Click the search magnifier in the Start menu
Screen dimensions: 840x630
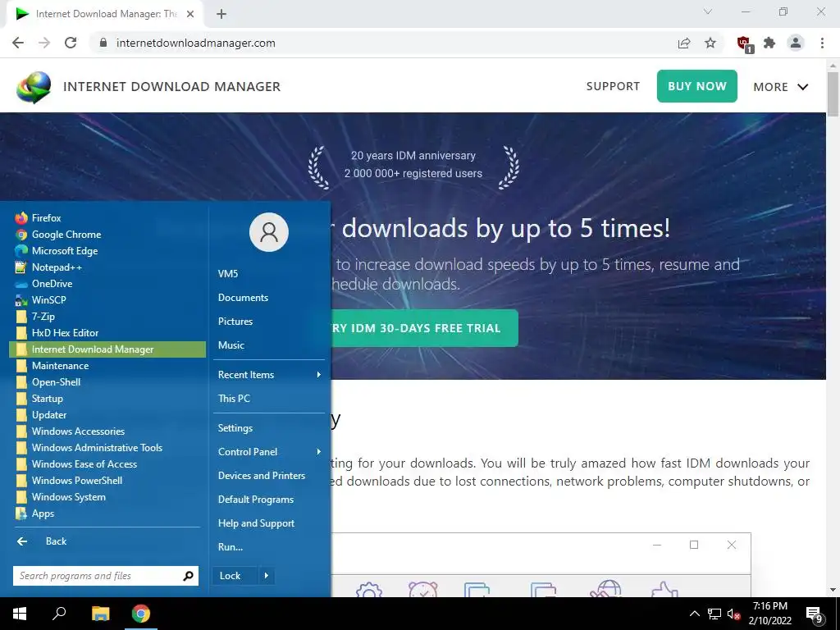coord(188,576)
